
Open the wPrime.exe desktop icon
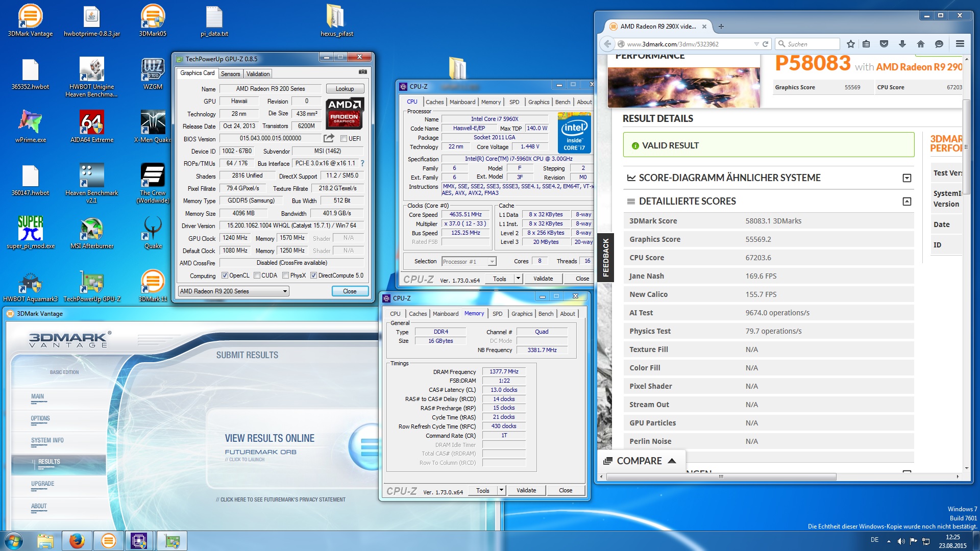point(30,127)
